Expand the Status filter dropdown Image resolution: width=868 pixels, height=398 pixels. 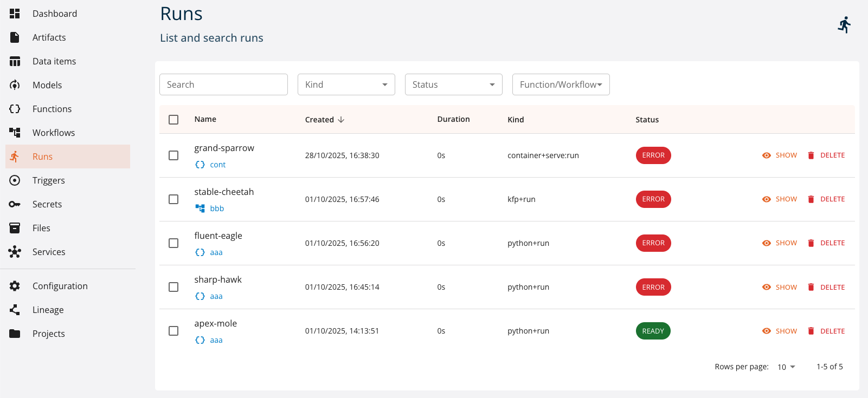click(x=453, y=84)
